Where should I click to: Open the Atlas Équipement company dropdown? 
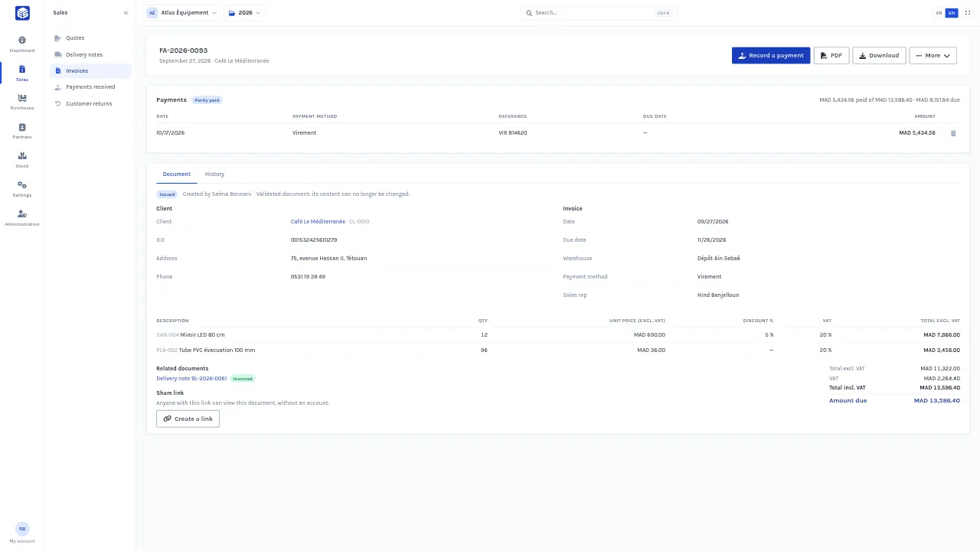181,13
